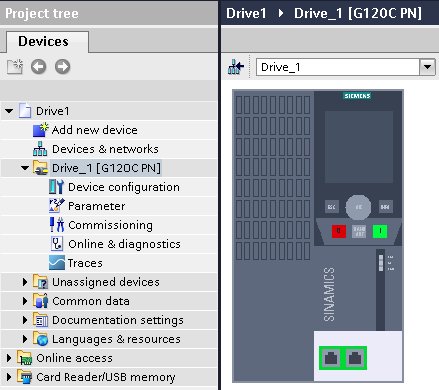Click the Traces waveform icon
Screen dimensions: 439x390
pos(57,263)
